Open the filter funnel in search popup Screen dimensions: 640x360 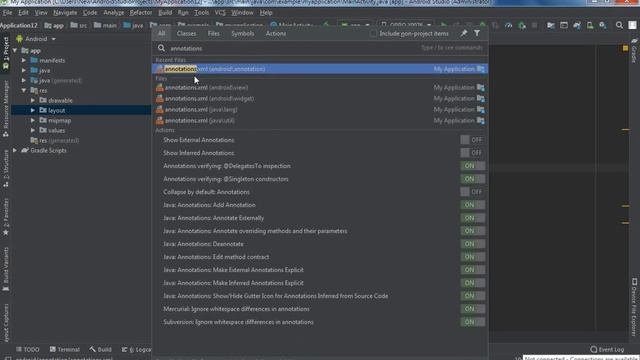[477, 33]
